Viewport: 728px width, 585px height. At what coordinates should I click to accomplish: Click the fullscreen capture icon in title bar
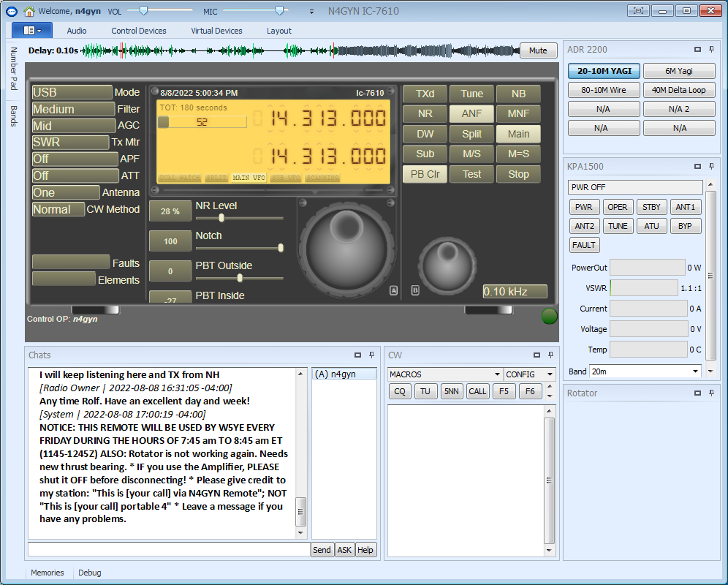(638, 11)
